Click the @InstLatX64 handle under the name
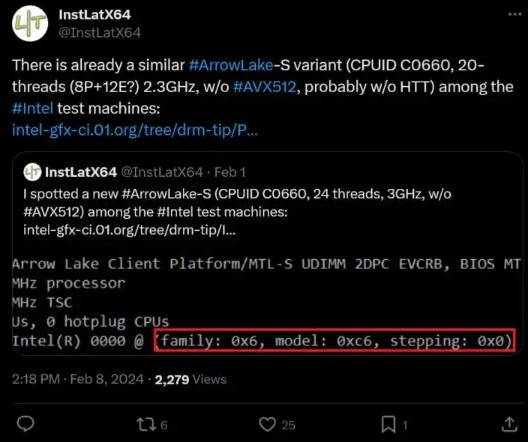Screen dimensions: 528x442 (x=100, y=33)
